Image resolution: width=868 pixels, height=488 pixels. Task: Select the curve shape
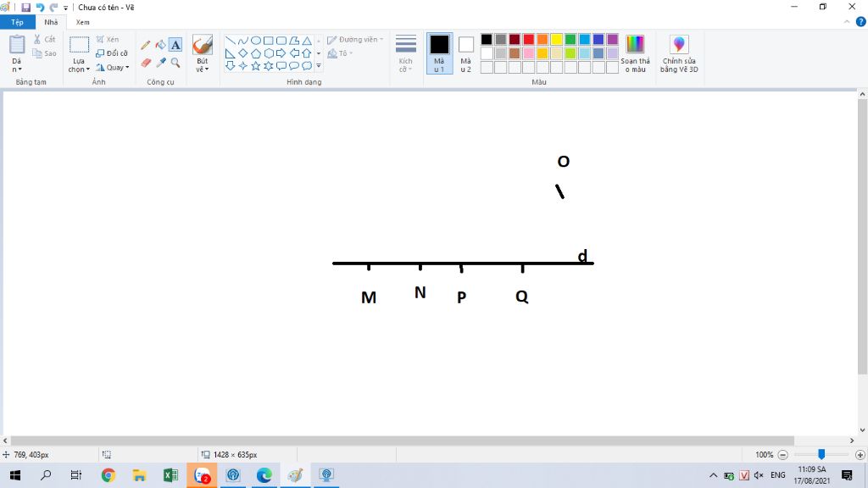[x=243, y=41]
